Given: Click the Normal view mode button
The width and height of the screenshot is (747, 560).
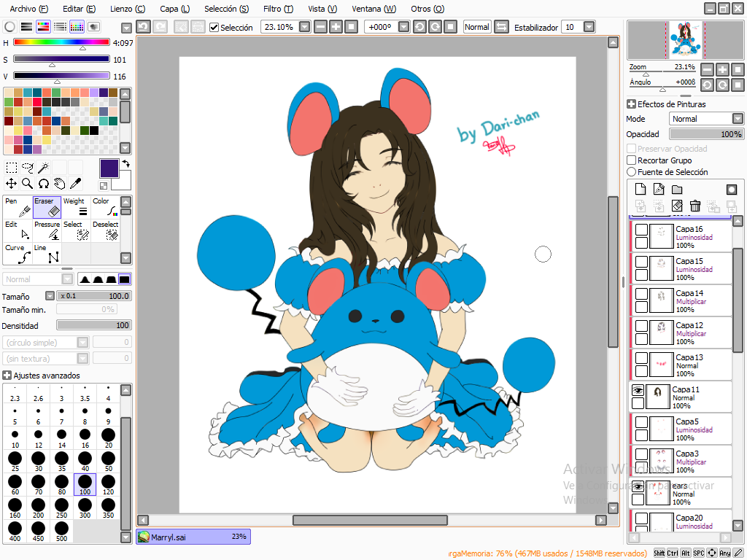Looking at the screenshot, I should pos(477,27).
